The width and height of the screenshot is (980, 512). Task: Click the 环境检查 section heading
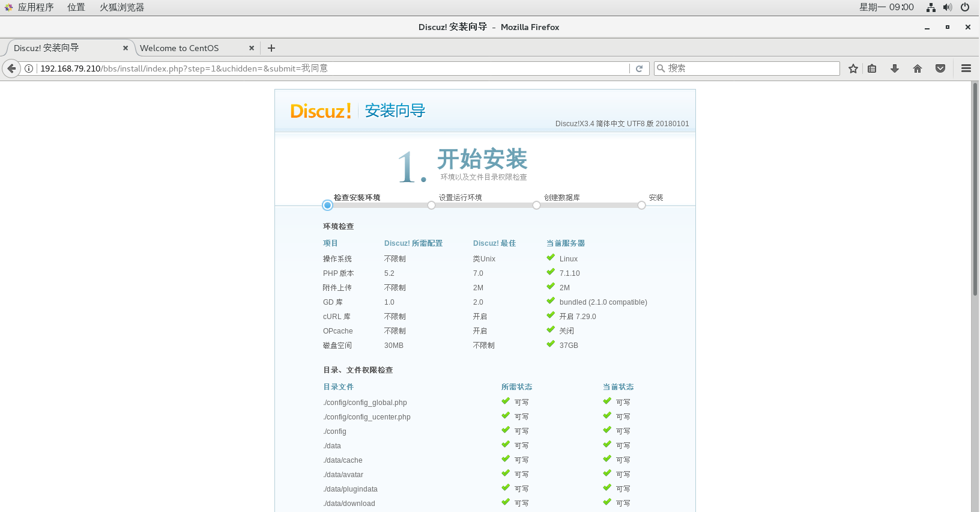[x=339, y=227]
